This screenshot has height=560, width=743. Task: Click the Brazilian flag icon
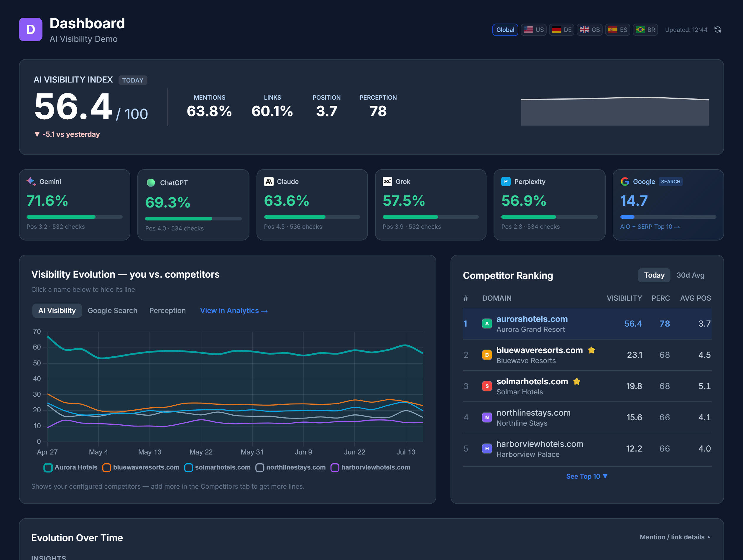click(x=640, y=29)
